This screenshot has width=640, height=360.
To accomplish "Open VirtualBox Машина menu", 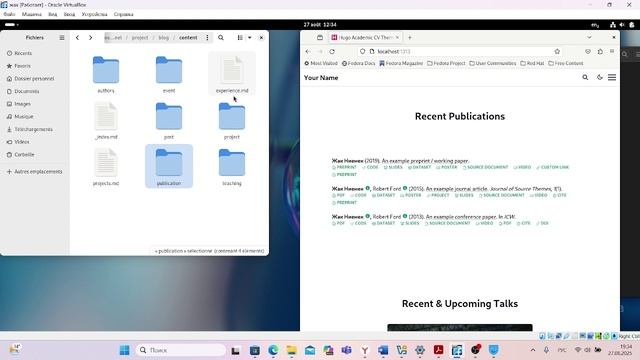I will coord(31,14).
